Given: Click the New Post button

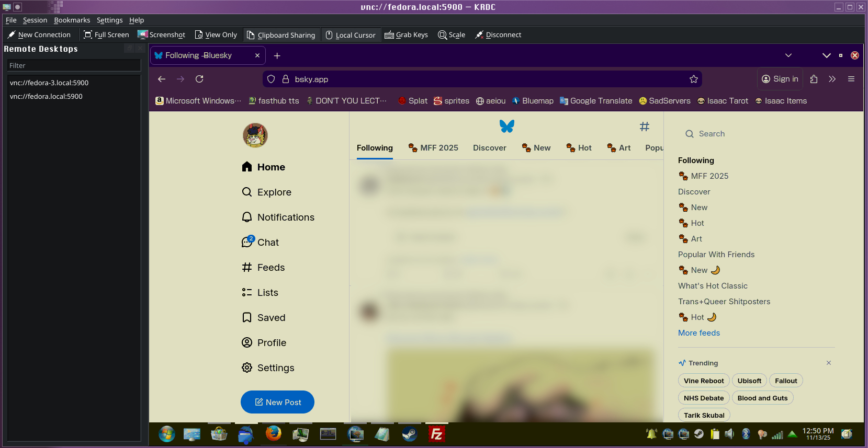Looking at the screenshot, I should [x=277, y=402].
